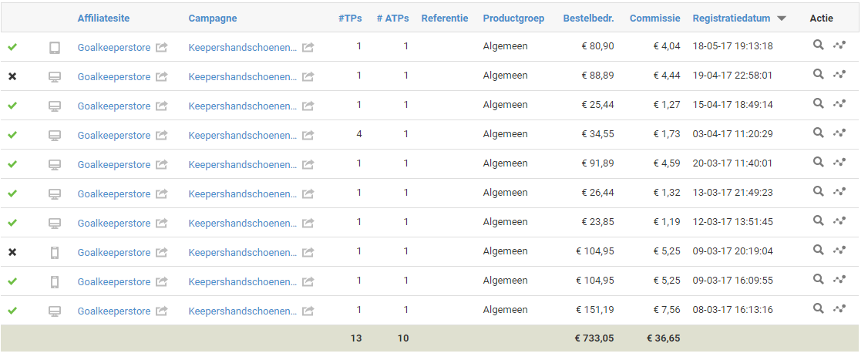Open external link icon beside Goalkeeperstore in first row
Screen dimensions: 868x360
(x=161, y=48)
